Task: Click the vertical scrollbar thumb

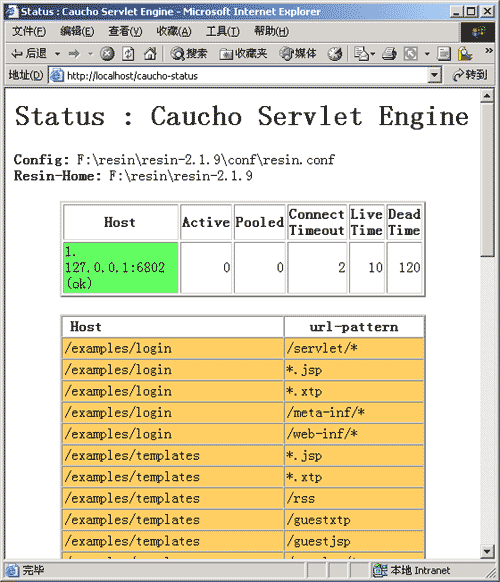Action: (487, 180)
